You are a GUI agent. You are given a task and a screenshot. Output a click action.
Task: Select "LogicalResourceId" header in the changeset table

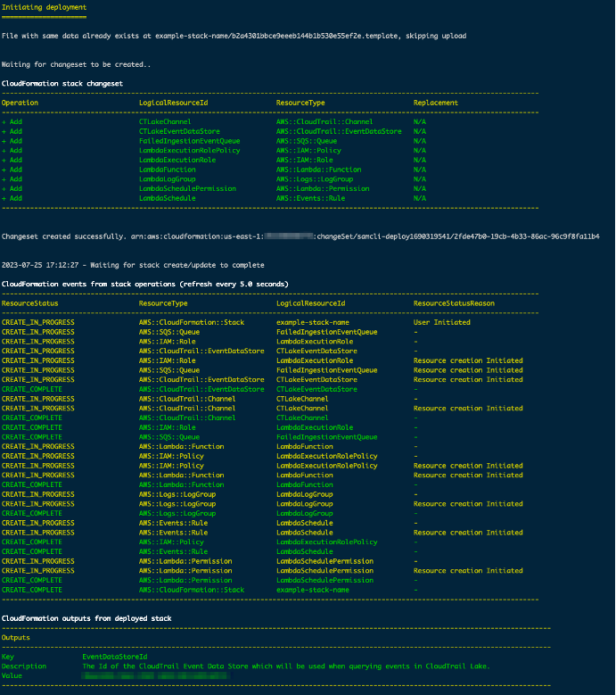tap(173, 103)
